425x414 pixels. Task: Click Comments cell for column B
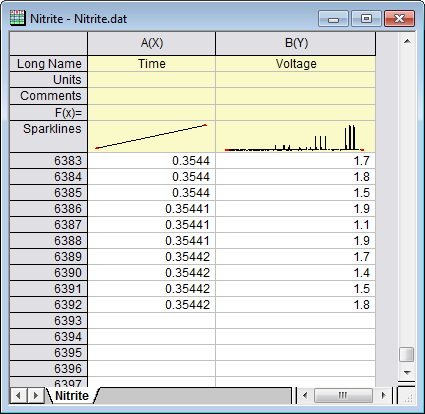[296, 96]
